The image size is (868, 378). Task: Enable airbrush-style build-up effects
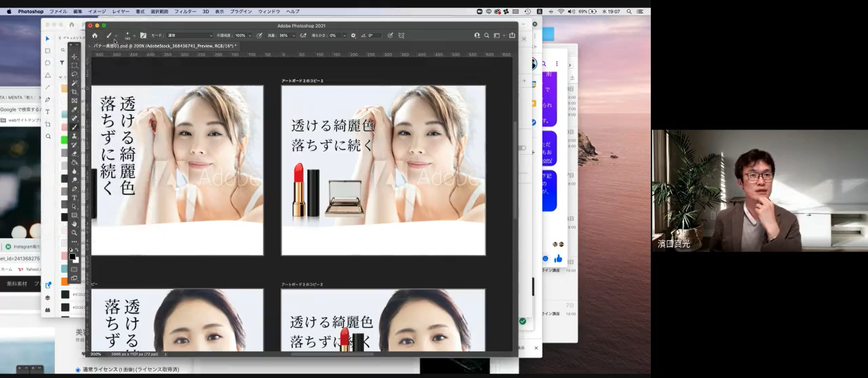pyautogui.click(x=303, y=35)
